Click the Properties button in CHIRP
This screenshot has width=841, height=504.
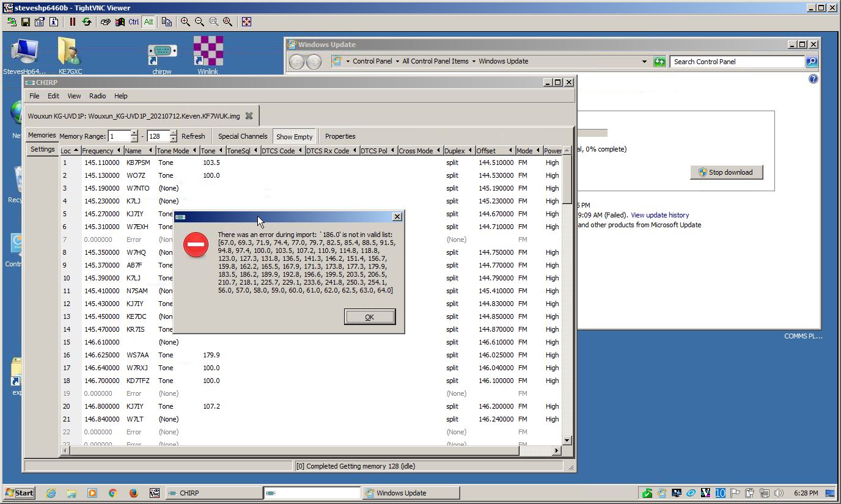340,136
